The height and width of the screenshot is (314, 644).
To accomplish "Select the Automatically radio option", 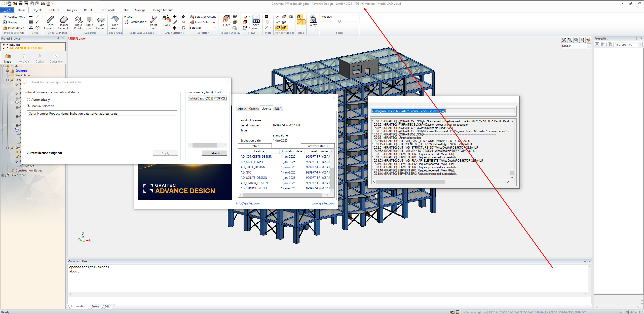I will [28, 100].
